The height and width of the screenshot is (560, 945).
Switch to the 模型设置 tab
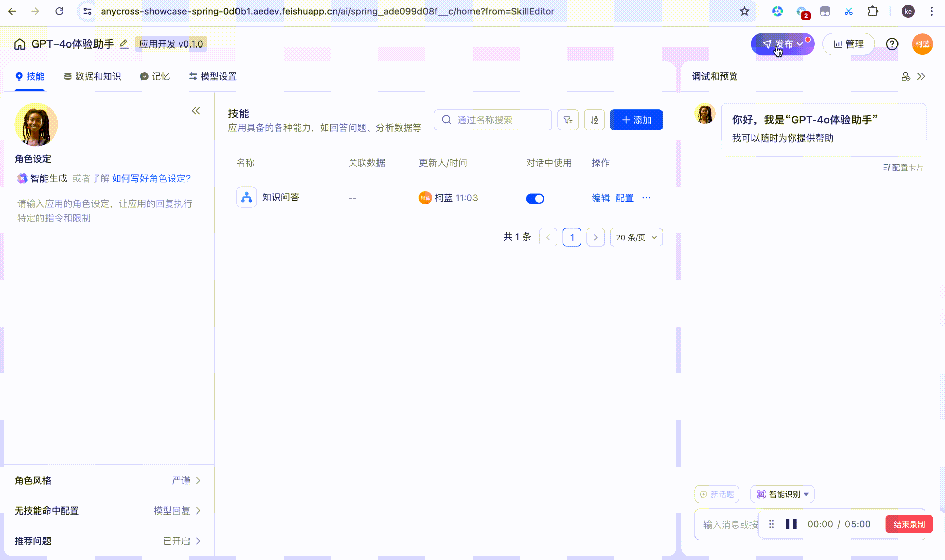(x=213, y=77)
